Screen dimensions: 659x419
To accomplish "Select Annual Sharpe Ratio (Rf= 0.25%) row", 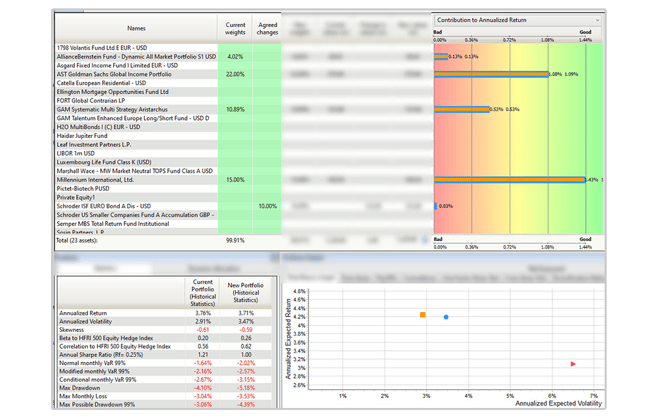I will tap(101, 355).
